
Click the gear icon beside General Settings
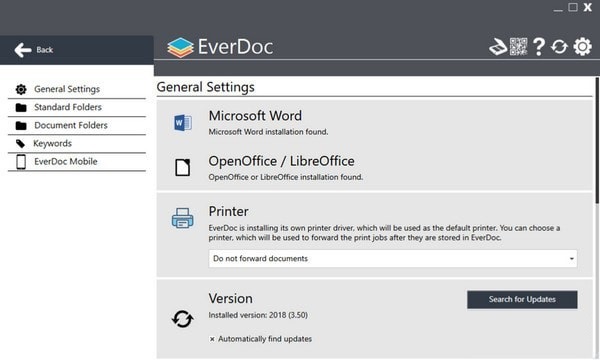pos(21,89)
